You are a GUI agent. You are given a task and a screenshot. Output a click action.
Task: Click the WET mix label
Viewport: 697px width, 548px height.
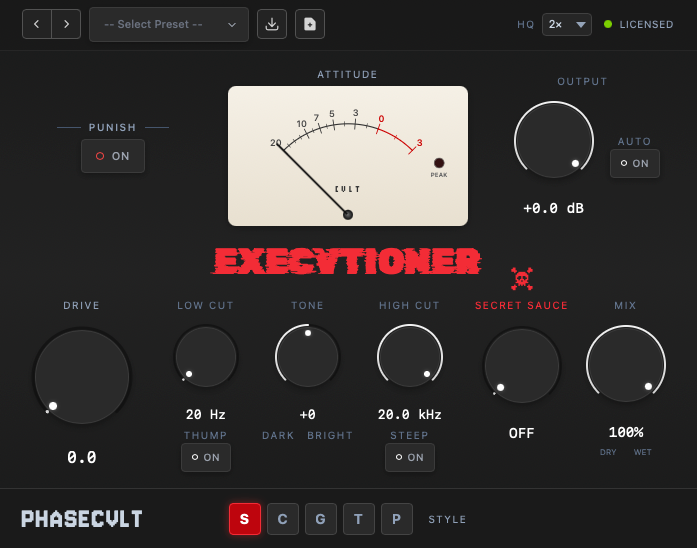click(x=643, y=452)
